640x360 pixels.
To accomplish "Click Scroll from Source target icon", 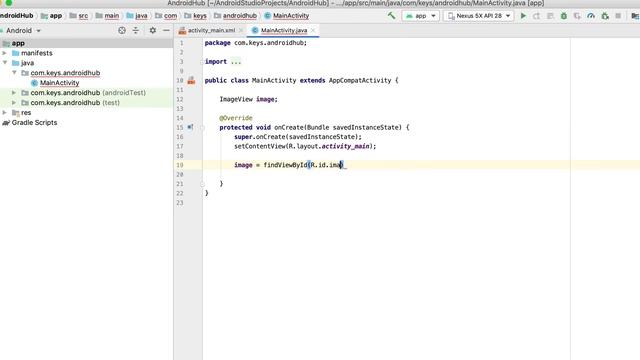I will pyautogui.click(x=122, y=30).
